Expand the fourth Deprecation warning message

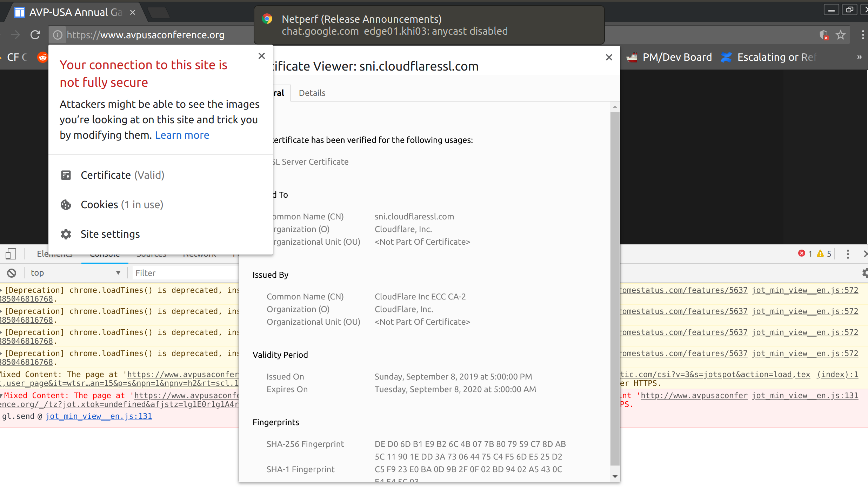[1, 353]
